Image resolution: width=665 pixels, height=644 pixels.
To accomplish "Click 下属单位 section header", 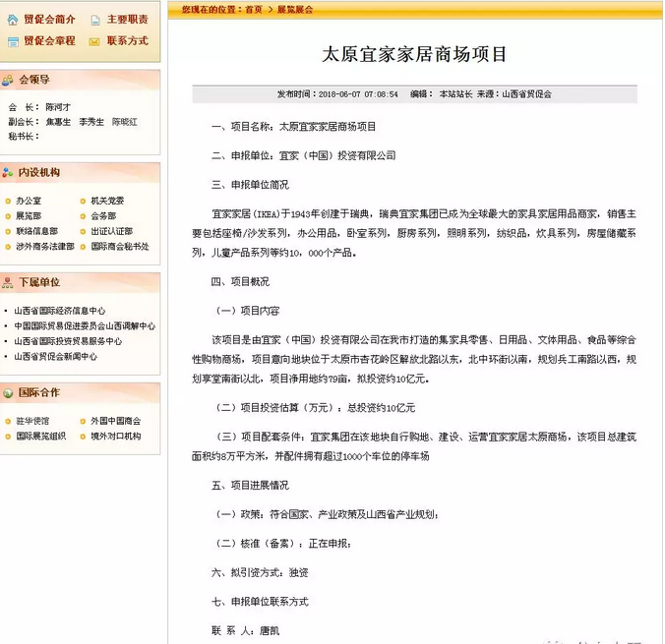I will click(39, 282).
